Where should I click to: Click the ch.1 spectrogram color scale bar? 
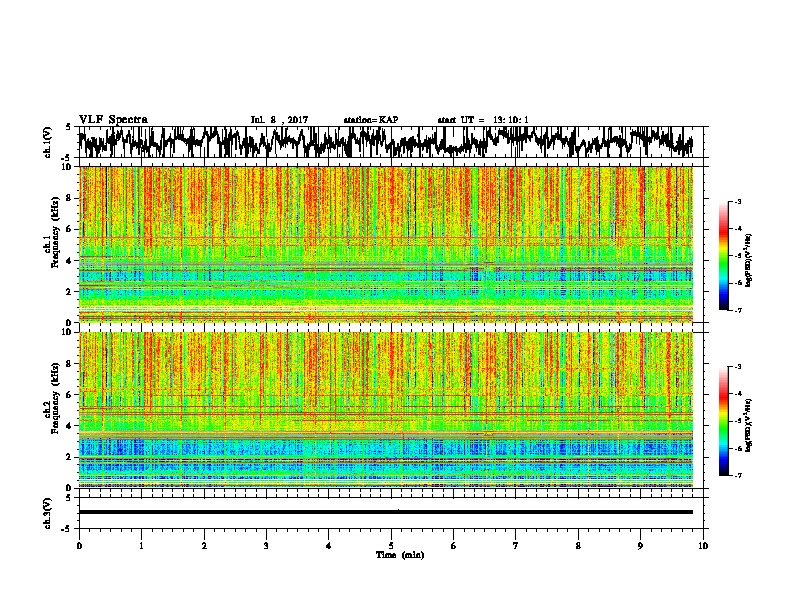click(x=723, y=256)
